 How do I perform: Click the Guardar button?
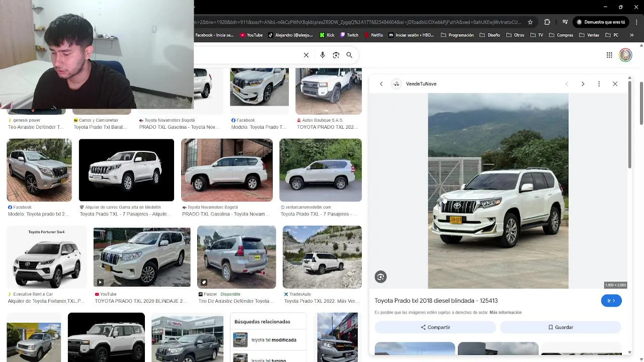tap(560, 327)
